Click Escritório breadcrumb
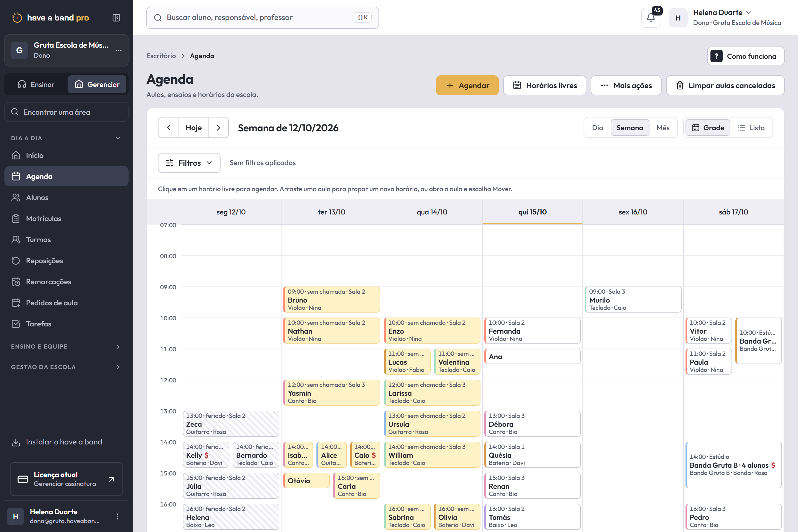Viewport: 798px width, 532px height. (161, 56)
